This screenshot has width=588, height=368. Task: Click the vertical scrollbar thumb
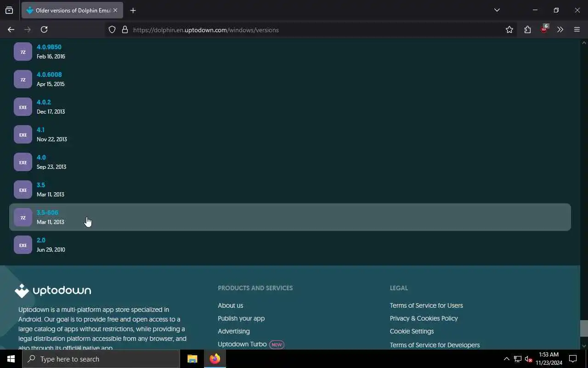click(x=584, y=328)
